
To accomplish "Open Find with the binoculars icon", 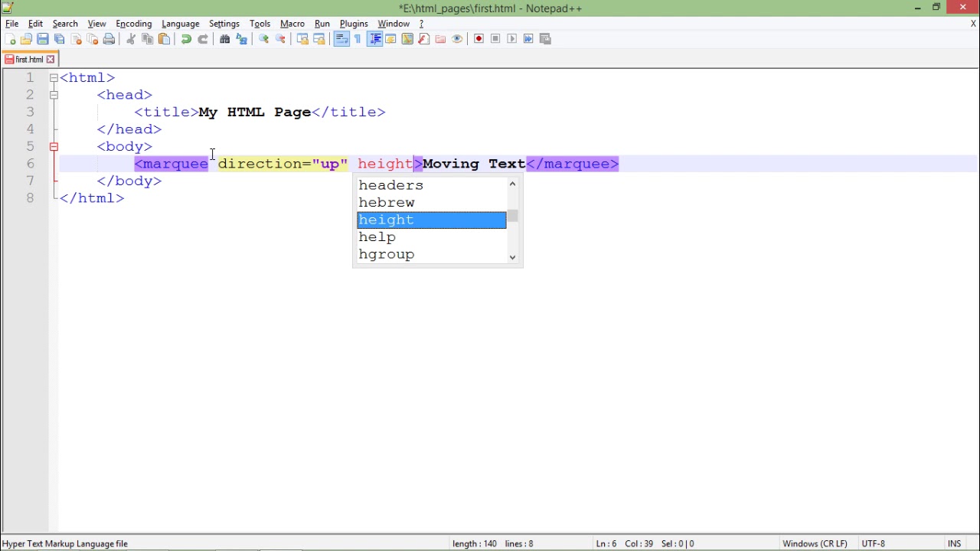I will tap(225, 39).
